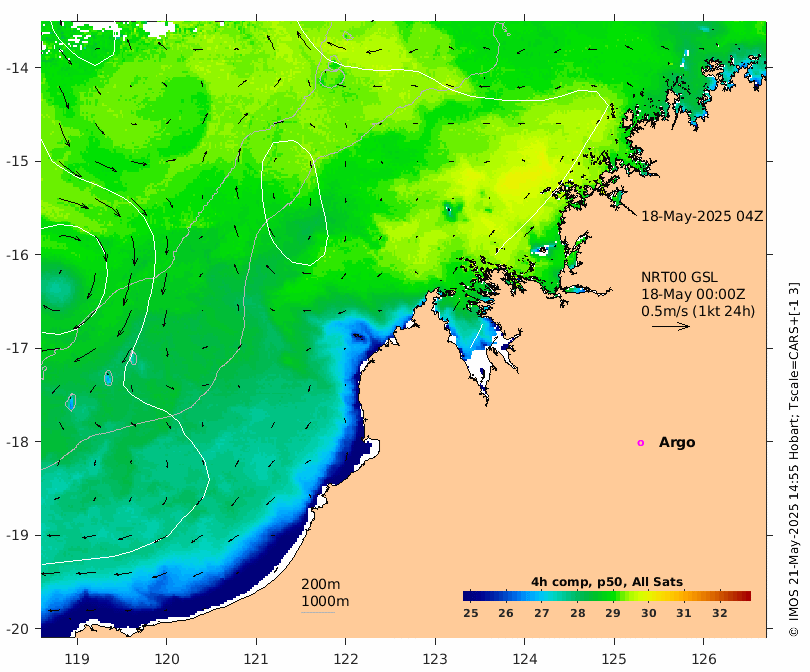
Task: Click the colorbar tick label 31
Action: click(x=683, y=613)
